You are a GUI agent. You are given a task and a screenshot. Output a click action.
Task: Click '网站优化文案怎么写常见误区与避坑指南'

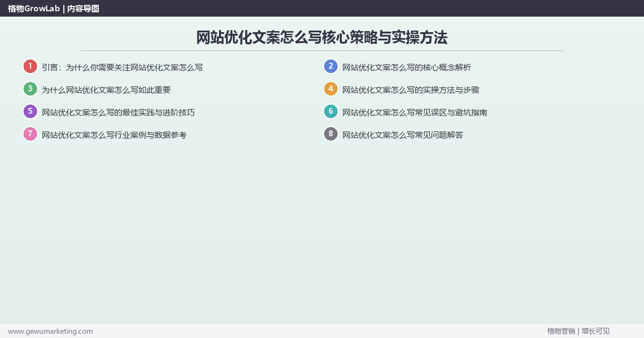(x=415, y=113)
